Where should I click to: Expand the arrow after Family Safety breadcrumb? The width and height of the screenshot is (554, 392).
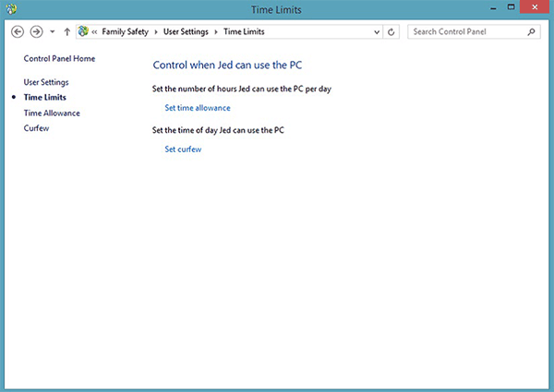pyautogui.click(x=153, y=31)
